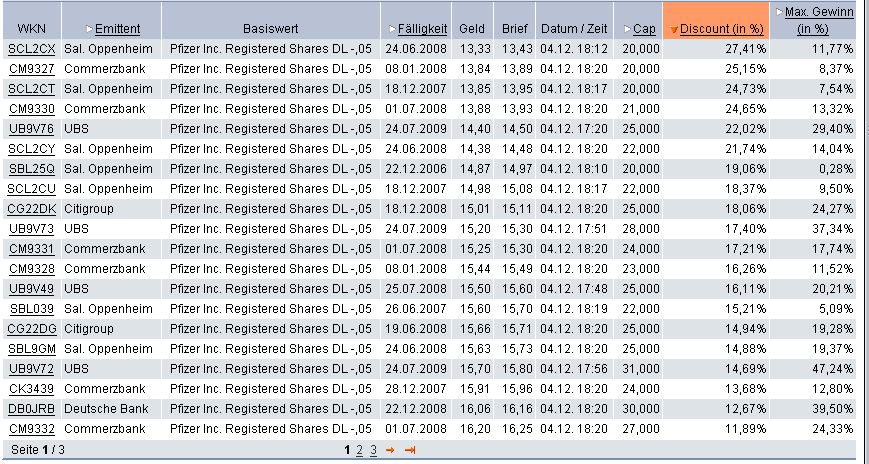Click cap value 28,000
Viewport: 869px width, 464px height.
641,228
